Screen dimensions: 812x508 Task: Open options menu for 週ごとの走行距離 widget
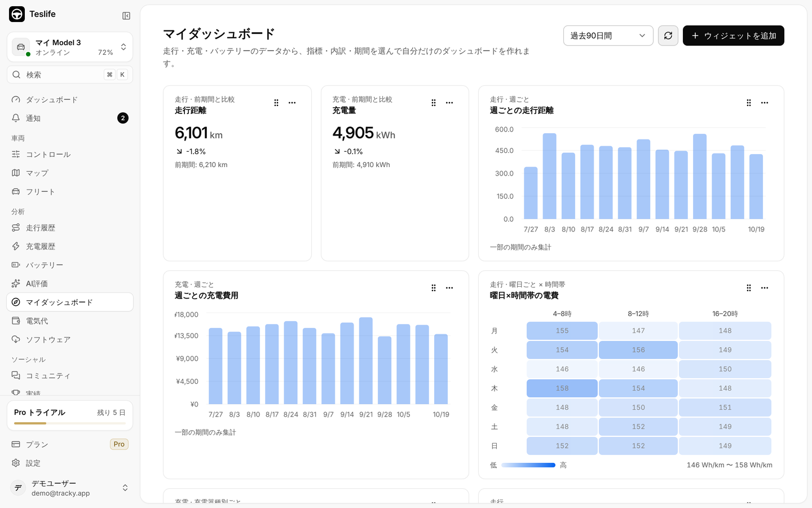[765, 103]
